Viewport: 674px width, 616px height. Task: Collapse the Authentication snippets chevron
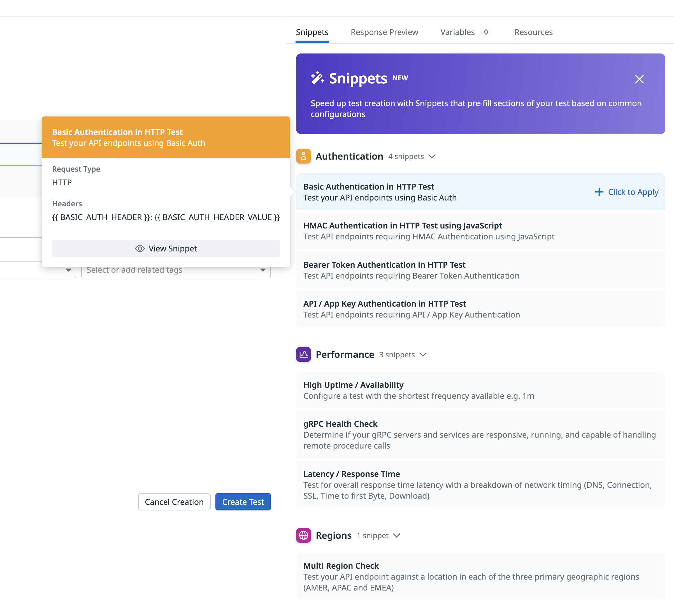pyautogui.click(x=432, y=157)
